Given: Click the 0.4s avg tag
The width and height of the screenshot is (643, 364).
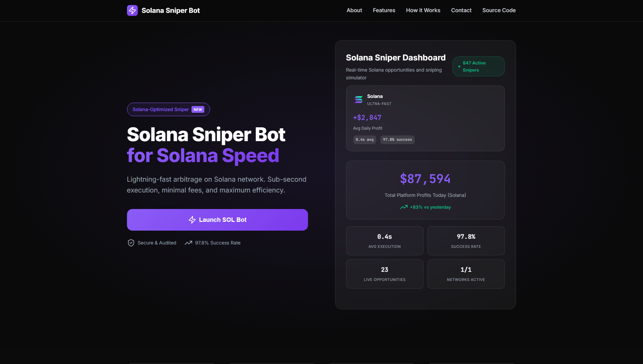Looking at the screenshot, I should [365, 140].
